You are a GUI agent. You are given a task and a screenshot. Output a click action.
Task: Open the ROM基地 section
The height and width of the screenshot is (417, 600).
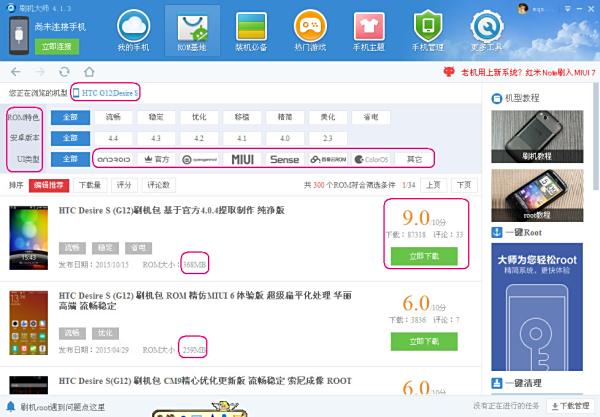192,31
